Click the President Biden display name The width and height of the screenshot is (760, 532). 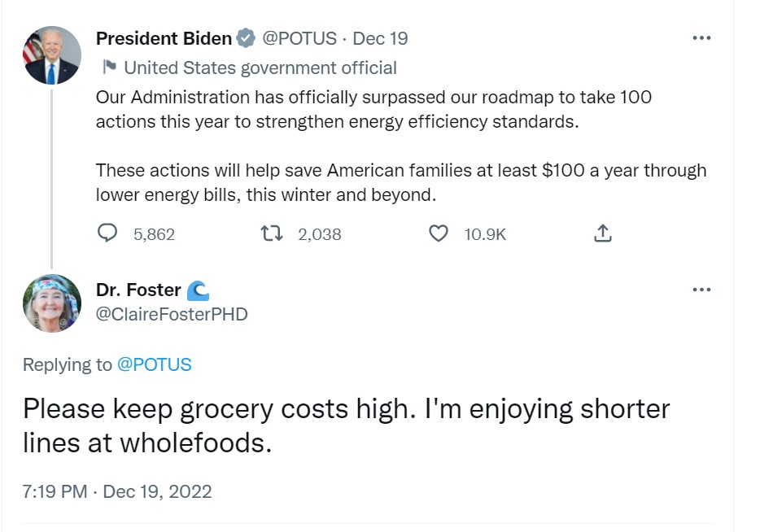(x=164, y=38)
